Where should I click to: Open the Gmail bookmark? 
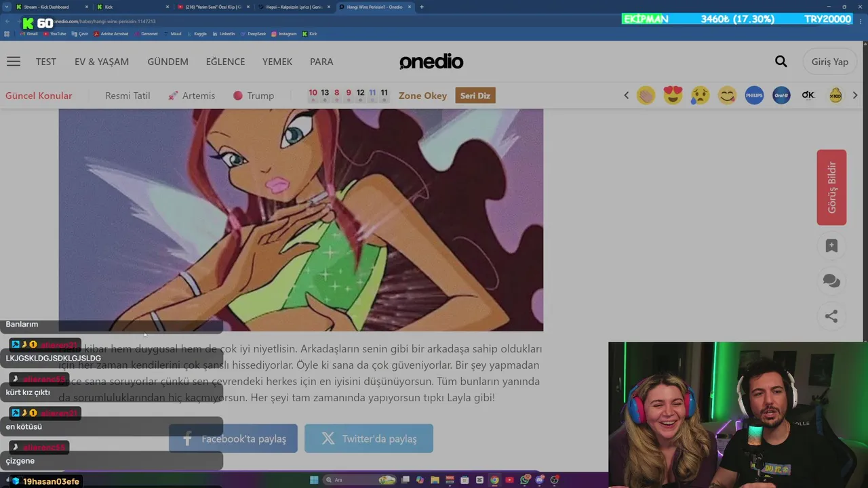tap(28, 34)
